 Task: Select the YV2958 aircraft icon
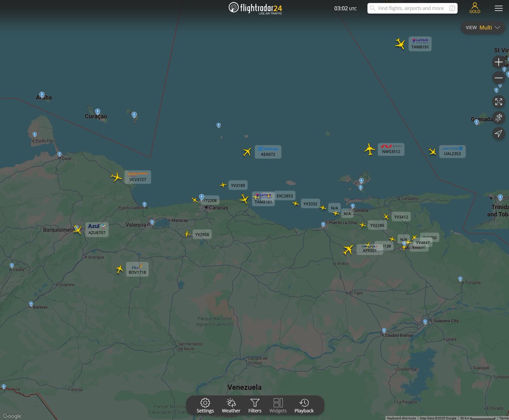pos(187,234)
